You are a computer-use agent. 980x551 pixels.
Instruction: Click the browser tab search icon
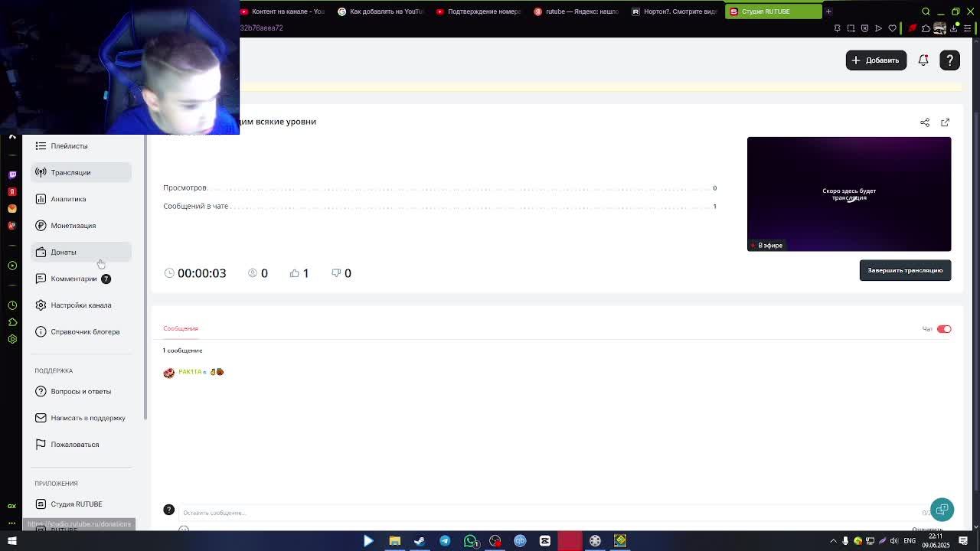926,11
